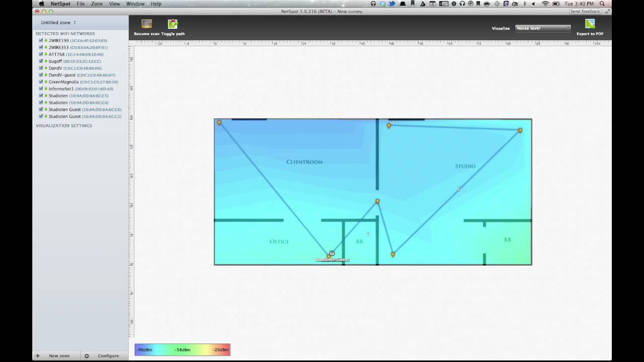
Task: Select the waypoint pin at Studio's top-left near wall
Action: [389, 125]
